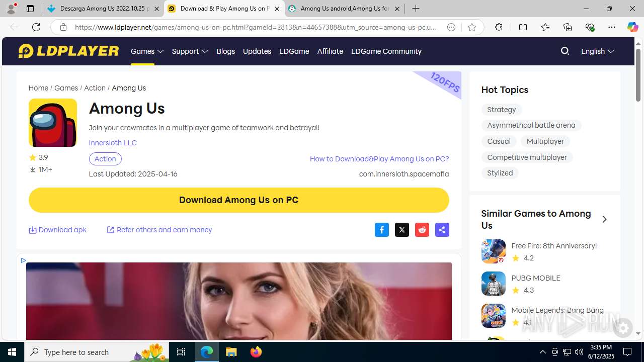644x362 pixels.
Task: Open Browser essentials icon
Action: (590, 27)
